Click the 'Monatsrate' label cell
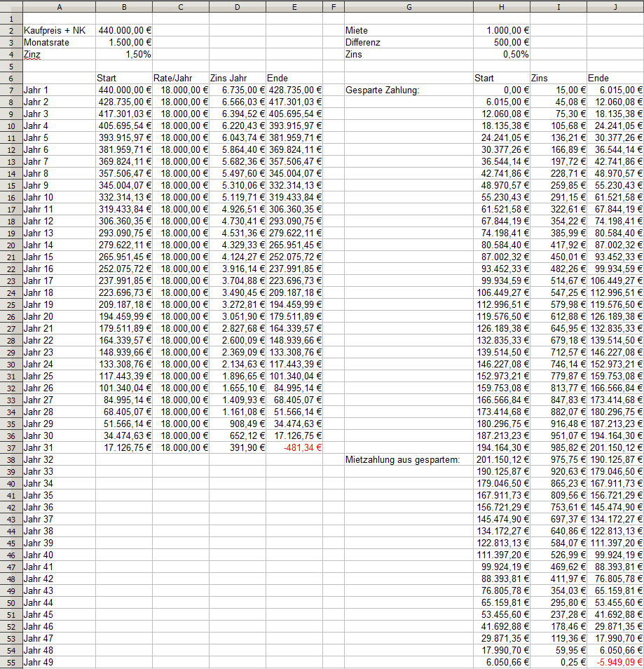This screenshot has height=669, width=644. (60, 43)
